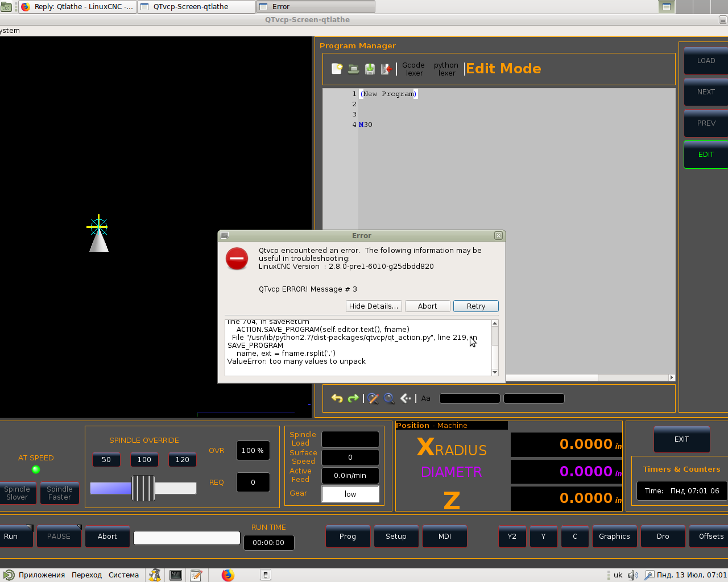Save the program with the green arrow disk icon
The height and width of the screenshot is (582, 728).
370,69
